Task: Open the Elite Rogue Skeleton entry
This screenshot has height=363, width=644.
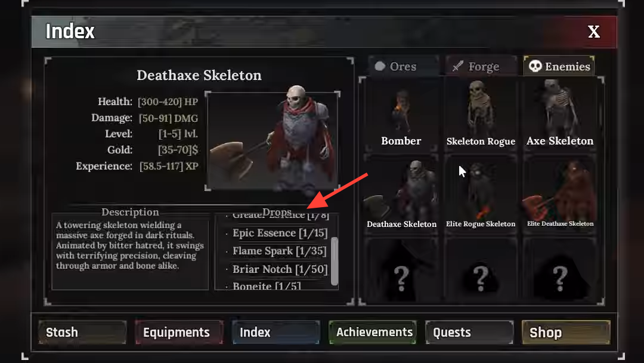Action: [x=481, y=195]
